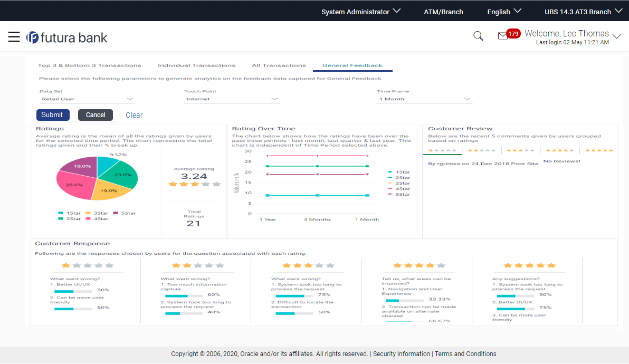This screenshot has height=364, width=629.
Task: Select the four-star Customer Review tab
Action: pos(559,151)
